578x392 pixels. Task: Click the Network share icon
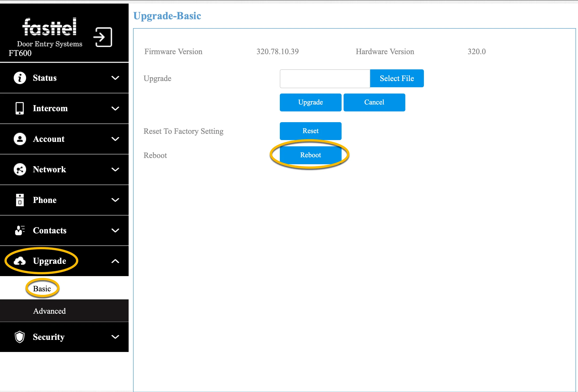[x=20, y=169]
